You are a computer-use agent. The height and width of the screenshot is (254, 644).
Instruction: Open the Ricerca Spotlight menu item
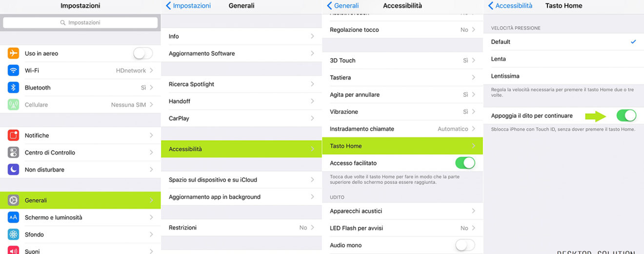point(241,84)
